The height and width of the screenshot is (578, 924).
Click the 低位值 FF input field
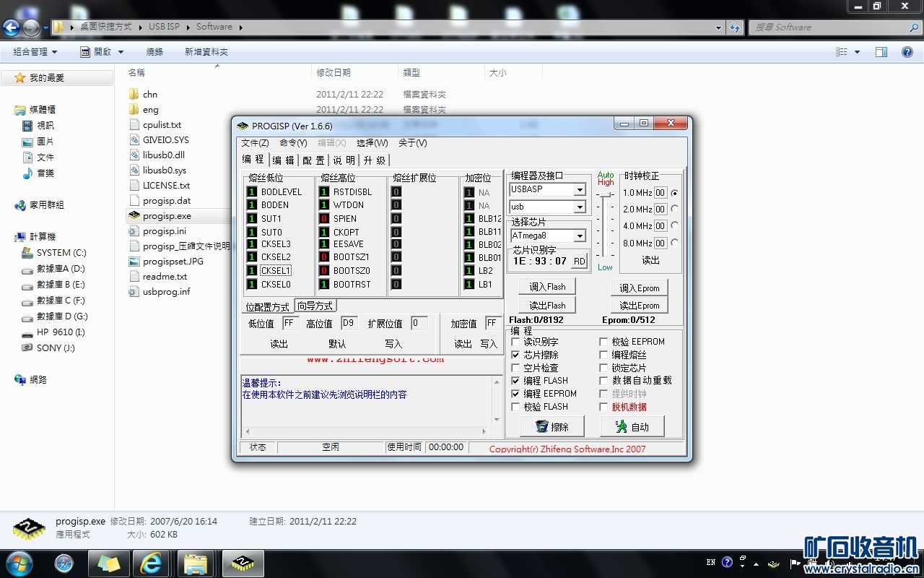[290, 324]
